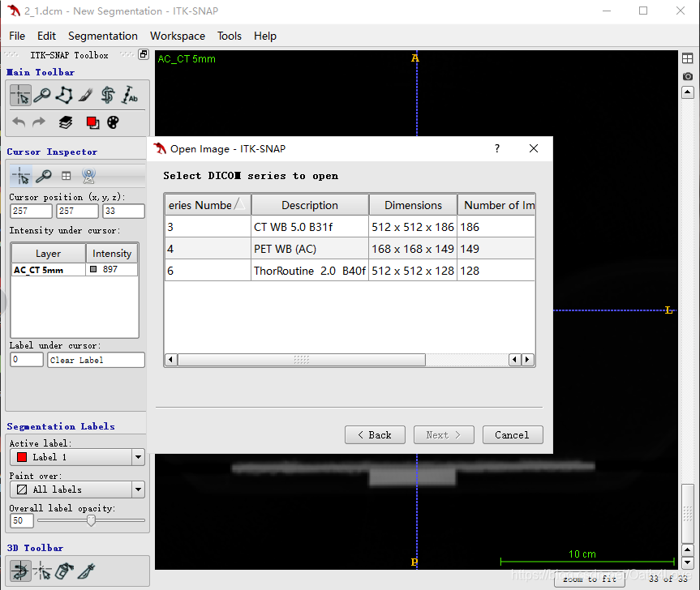Select the 3D crosshair tool
700x590 pixels.
pyautogui.click(x=42, y=571)
